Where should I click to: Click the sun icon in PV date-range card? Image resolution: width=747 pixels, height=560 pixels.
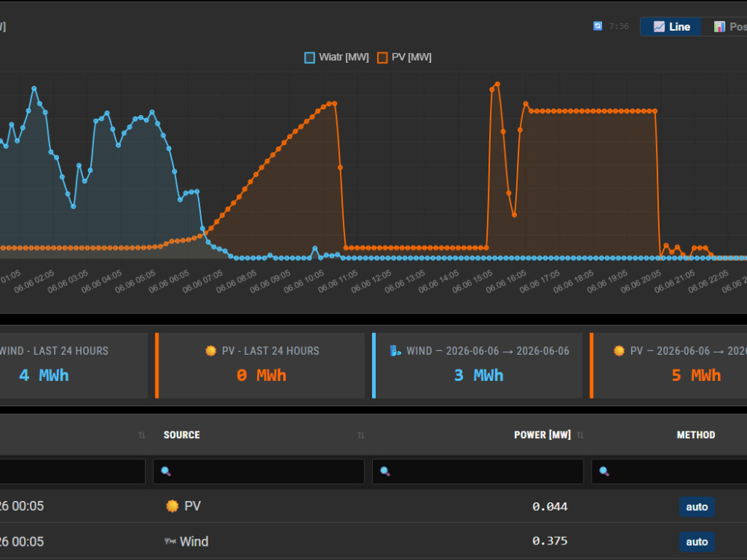point(619,351)
